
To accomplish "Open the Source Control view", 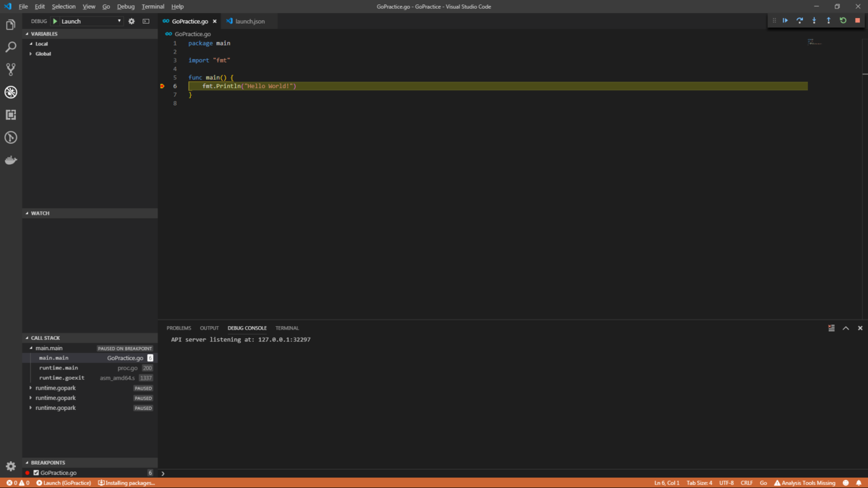I will [x=11, y=69].
